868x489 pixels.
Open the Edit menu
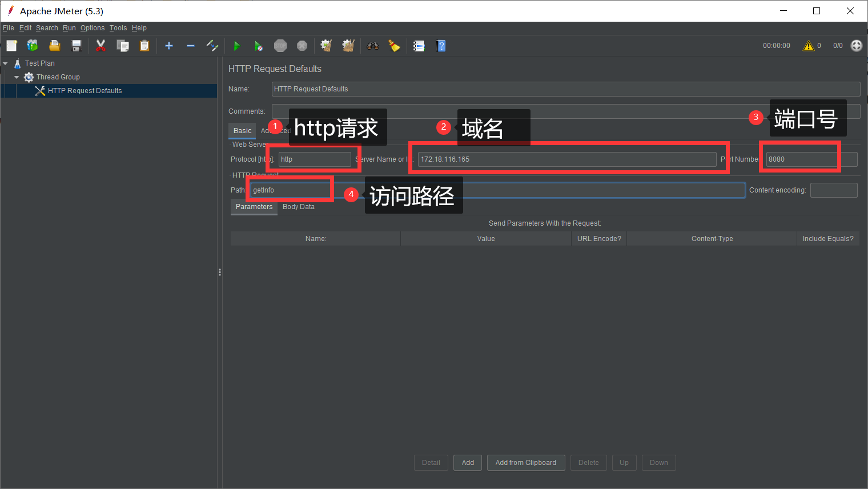tap(26, 28)
